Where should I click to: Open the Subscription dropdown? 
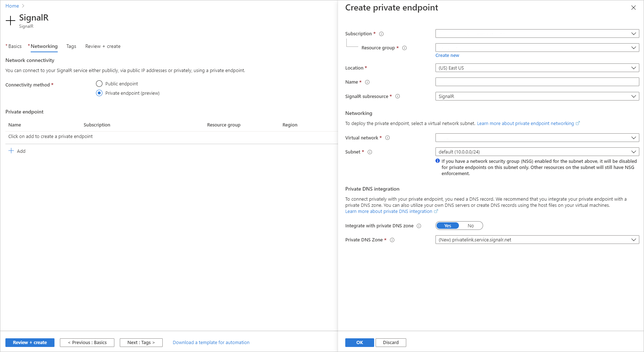click(x=537, y=34)
